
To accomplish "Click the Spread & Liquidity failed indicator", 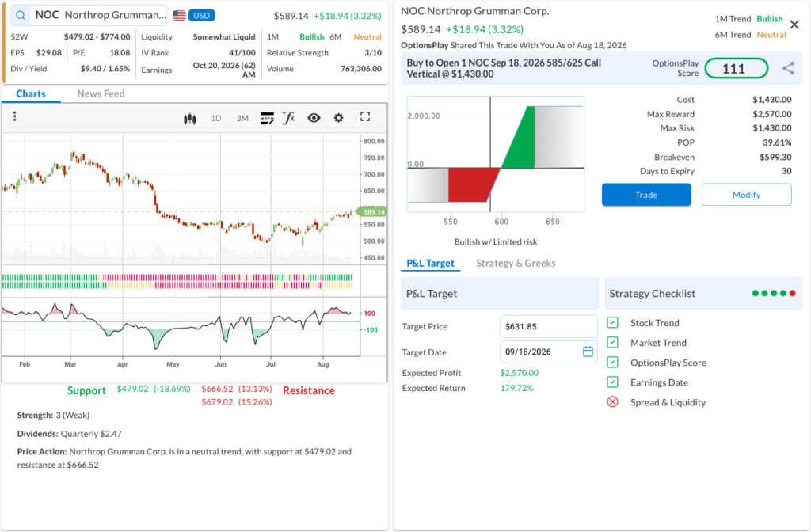I will point(612,402).
